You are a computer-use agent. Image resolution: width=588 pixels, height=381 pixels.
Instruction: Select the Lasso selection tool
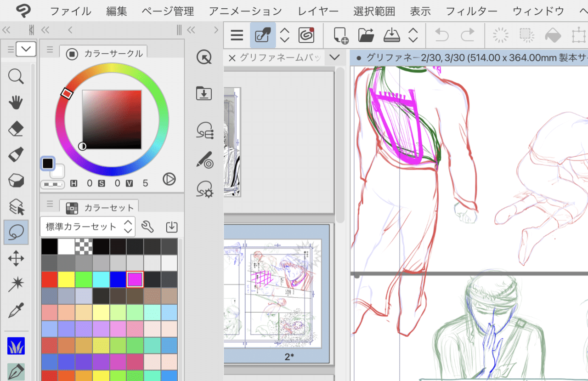pos(16,233)
